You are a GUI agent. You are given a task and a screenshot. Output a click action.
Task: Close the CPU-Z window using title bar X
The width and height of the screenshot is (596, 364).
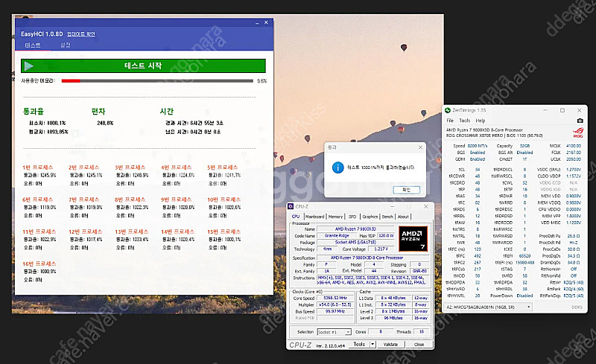(425, 206)
